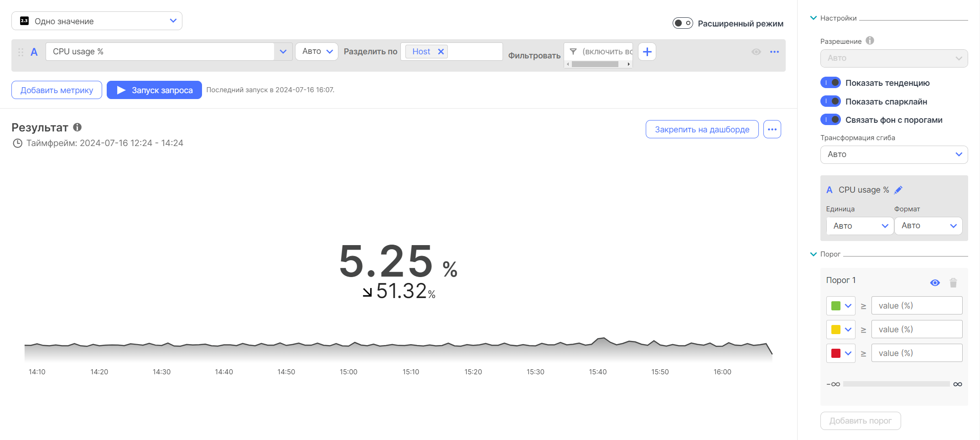
Task: Click info icon beside Разрешение
Action: [870, 41]
